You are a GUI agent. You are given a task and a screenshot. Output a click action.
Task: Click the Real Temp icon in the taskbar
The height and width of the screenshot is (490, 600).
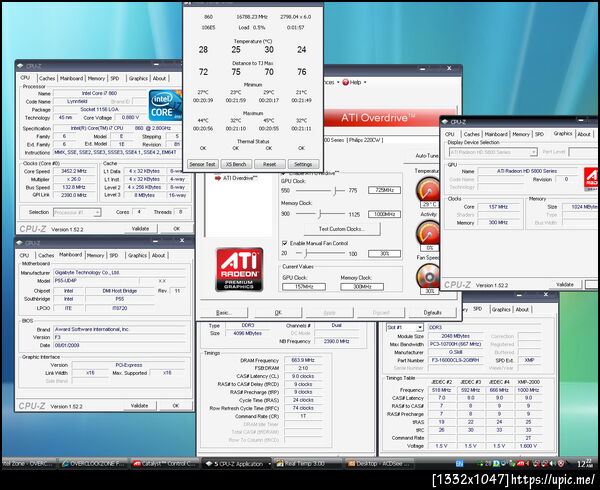pyautogui.click(x=280, y=464)
